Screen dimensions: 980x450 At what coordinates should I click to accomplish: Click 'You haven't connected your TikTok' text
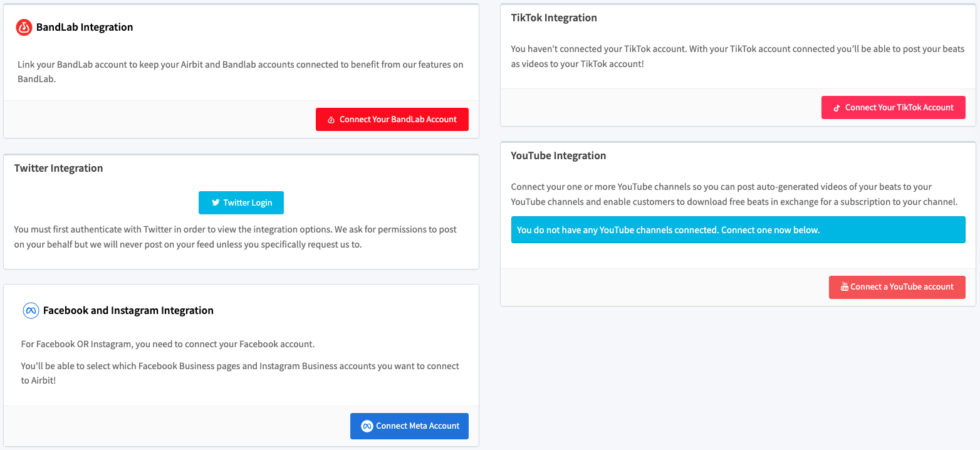(x=738, y=56)
